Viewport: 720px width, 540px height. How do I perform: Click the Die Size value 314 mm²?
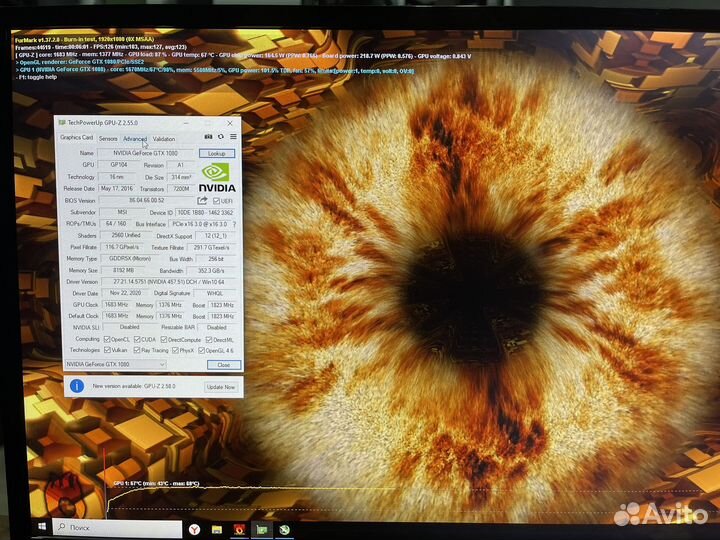click(x=181, y=177)
